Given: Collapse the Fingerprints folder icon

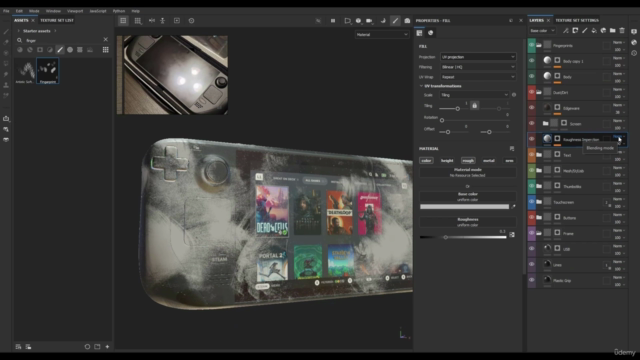Looking at the screenshot, I should click(539, 45).
